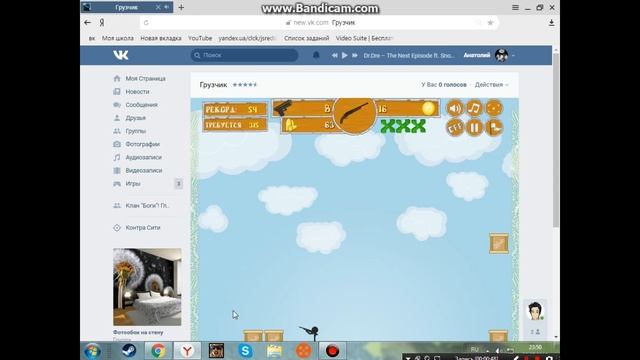Open browser downloads arrow
The width and height of the screenshot is (640, 360).
pos(551,23)
